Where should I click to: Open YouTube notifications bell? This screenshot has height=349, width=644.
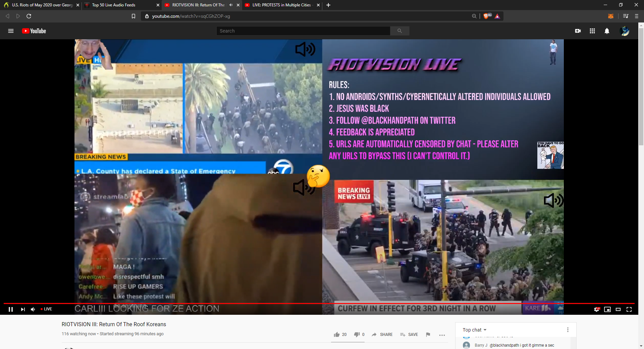pyautogui.click(x=607, y=31)
